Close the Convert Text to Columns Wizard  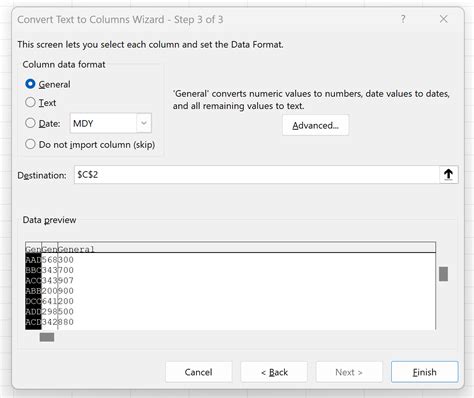443,19
